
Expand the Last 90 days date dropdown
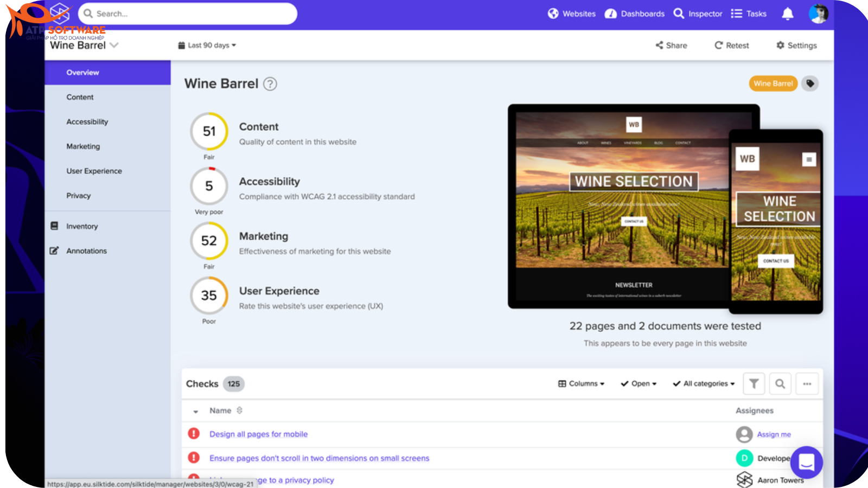[207, 46]
